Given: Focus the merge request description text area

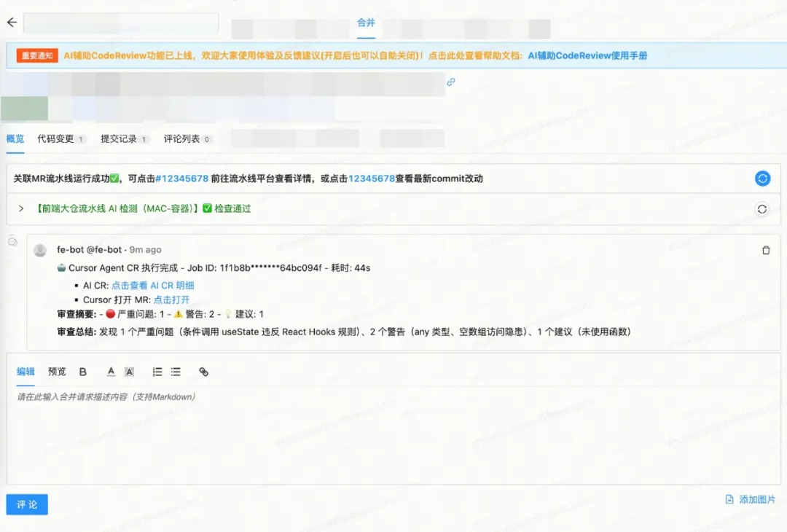Looking at the screenshot, I should pyautogui.click(x=393, y=434).
